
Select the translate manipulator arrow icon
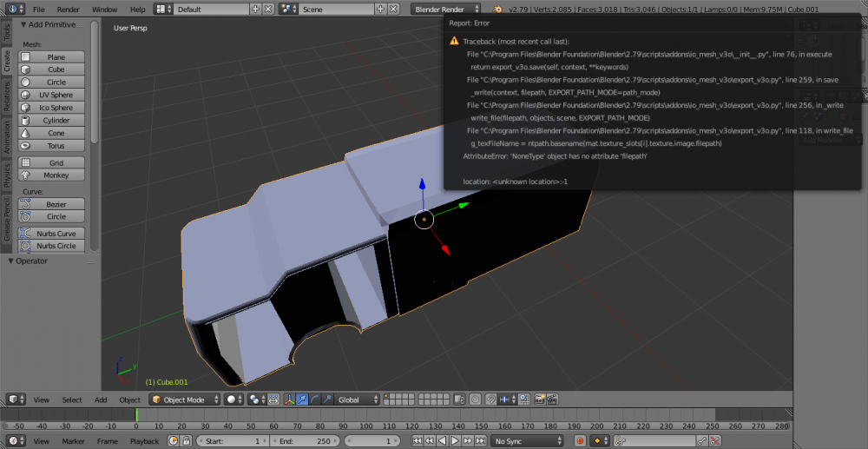[300, 399]
